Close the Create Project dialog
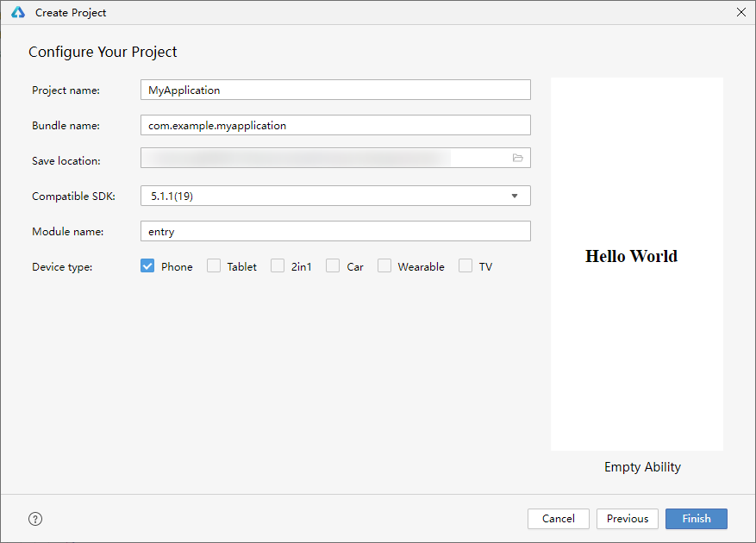Image resolution: width=756 pixels, height=543 pixels. [x=741, y=12]
